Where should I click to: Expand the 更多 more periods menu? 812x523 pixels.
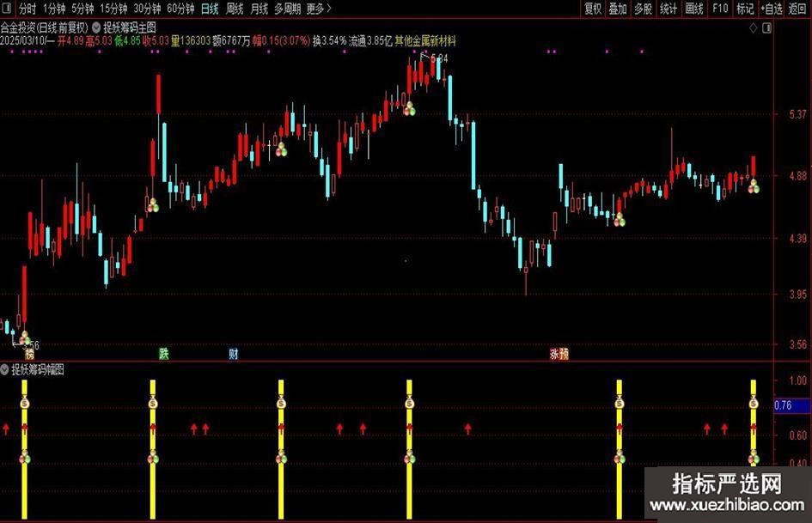coord(319,9)
